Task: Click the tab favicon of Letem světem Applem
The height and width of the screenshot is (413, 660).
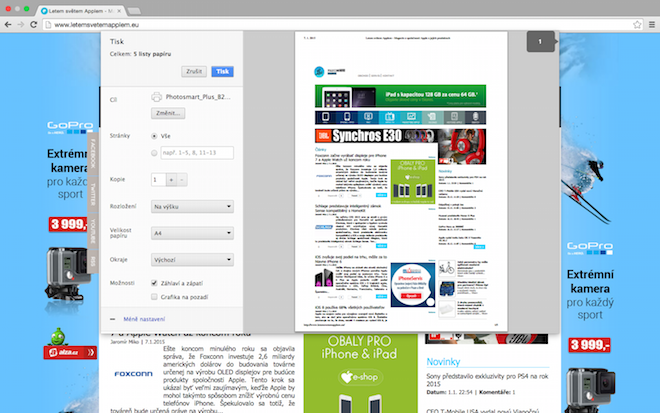Action: [44, 11]
